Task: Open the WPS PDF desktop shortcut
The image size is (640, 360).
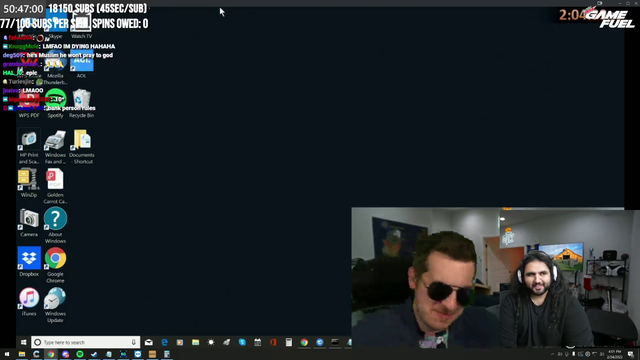Action: pos(29,104)
